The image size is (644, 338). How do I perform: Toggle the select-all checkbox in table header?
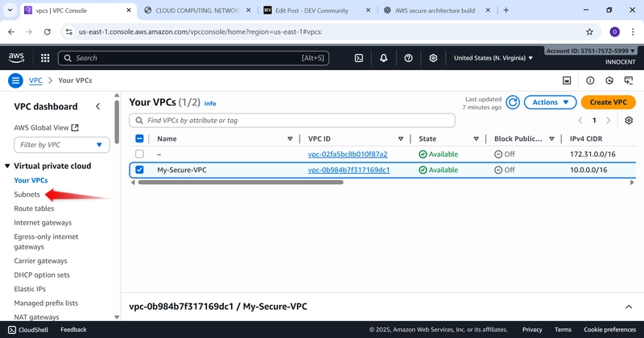[x=139, y=138]
